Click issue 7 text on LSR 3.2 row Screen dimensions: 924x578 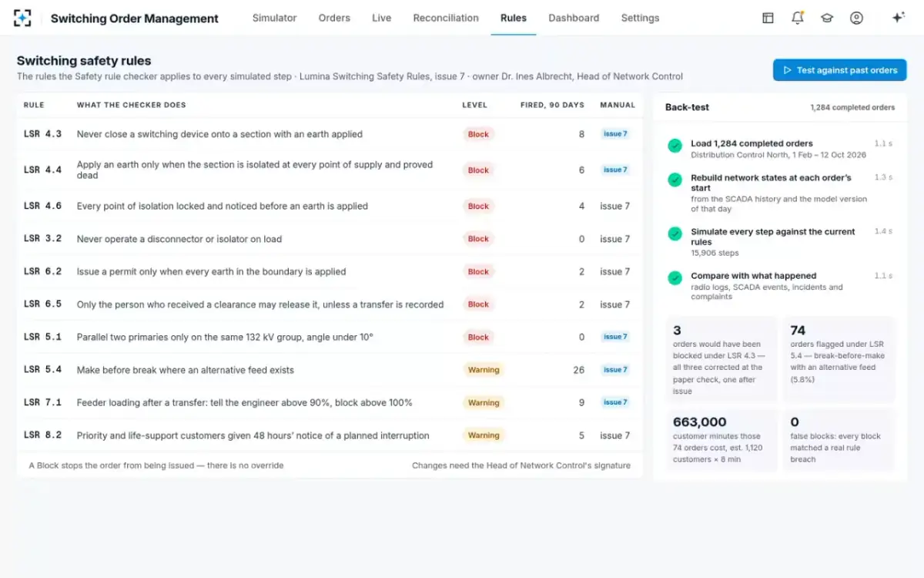point(615,239)
